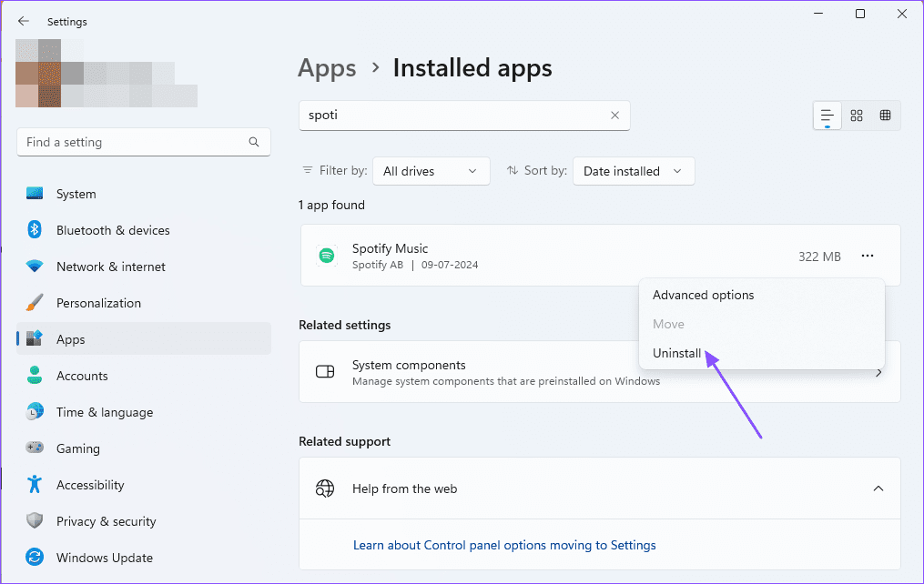Click the Network wifi icon in sidebar
Image resolution: width=924 pixels, height=584 pixels.
pyautogui.click(x=35, y=267)
